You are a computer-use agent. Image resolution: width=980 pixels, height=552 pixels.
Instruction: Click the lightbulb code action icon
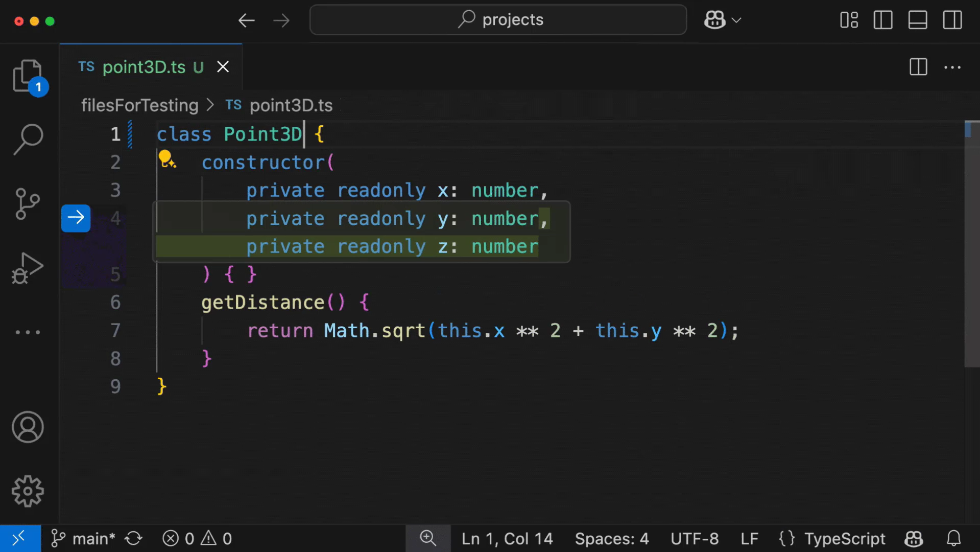pyautogui.click(x=166, y=159)
